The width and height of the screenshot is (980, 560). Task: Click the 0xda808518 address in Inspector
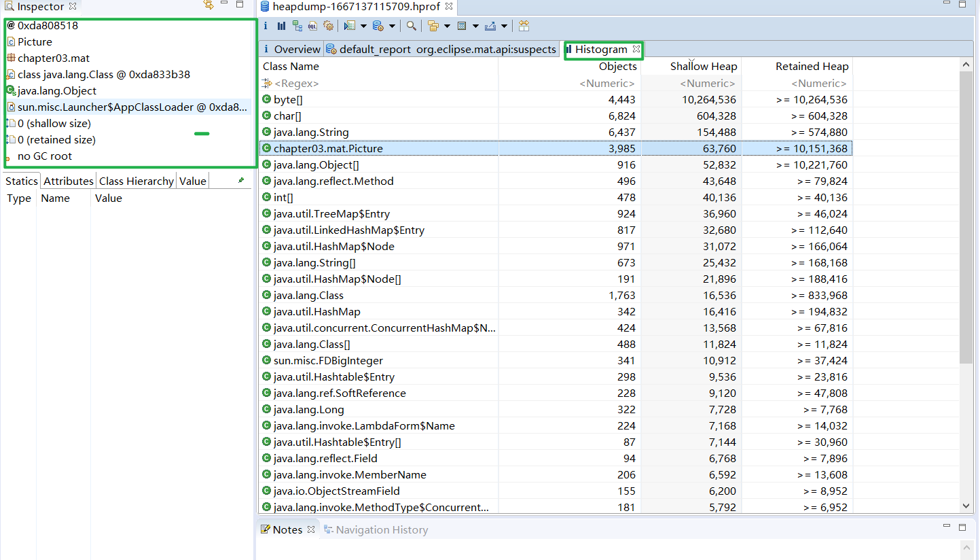click(x=48, y=25)
